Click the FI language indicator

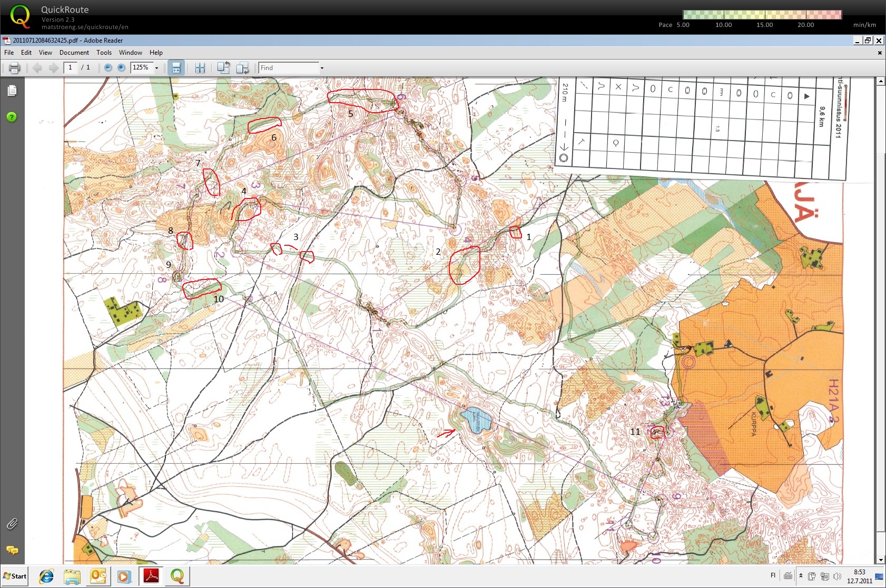click(773, 575)
